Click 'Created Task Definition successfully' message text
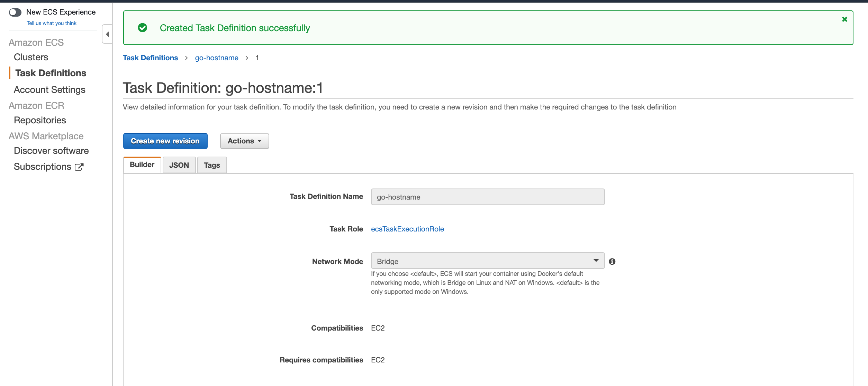The image size is (868, 386). click(x=235, y=28)
